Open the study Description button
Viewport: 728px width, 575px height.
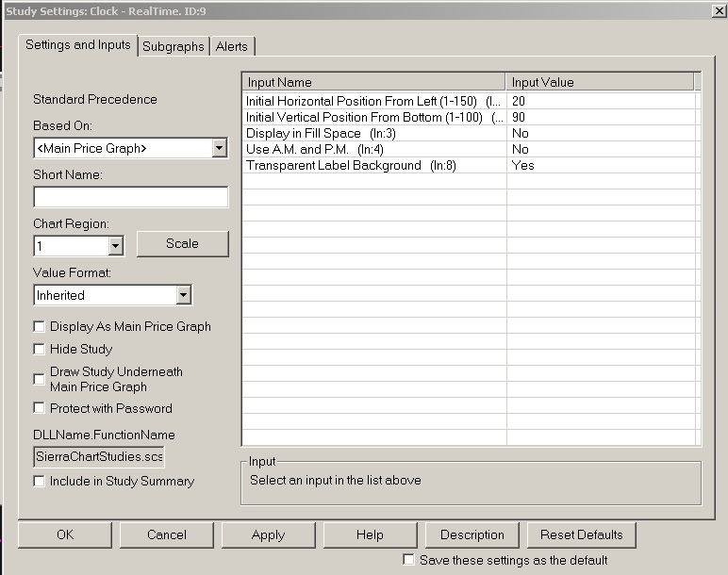pos(472,534)
